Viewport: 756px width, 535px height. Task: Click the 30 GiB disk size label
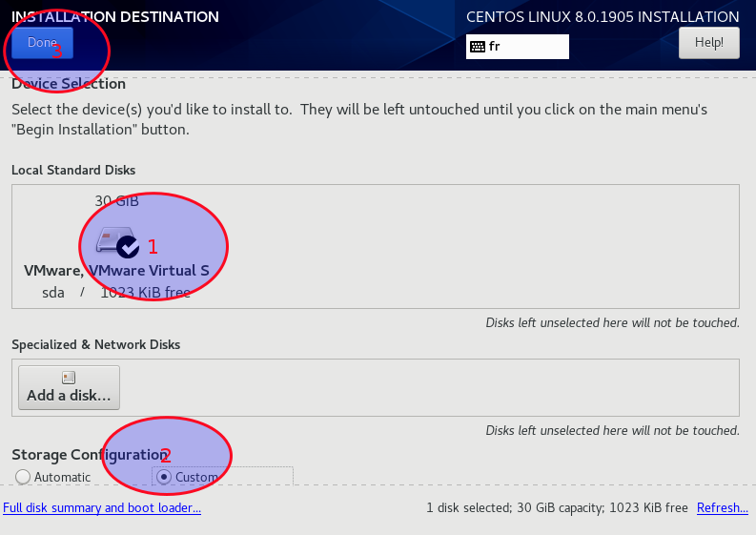pyautogui.click(x=116, y=200)
